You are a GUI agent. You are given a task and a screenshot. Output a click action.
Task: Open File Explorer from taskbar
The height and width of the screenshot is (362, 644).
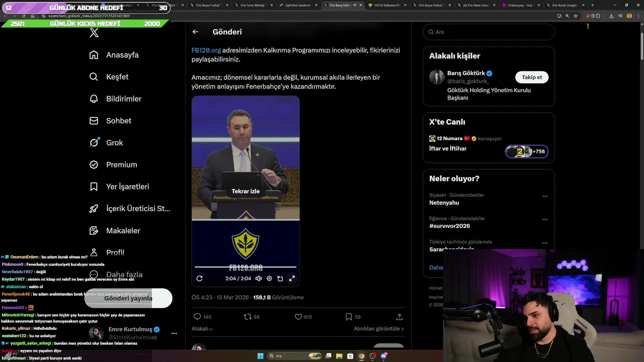[x=339, y=356]
